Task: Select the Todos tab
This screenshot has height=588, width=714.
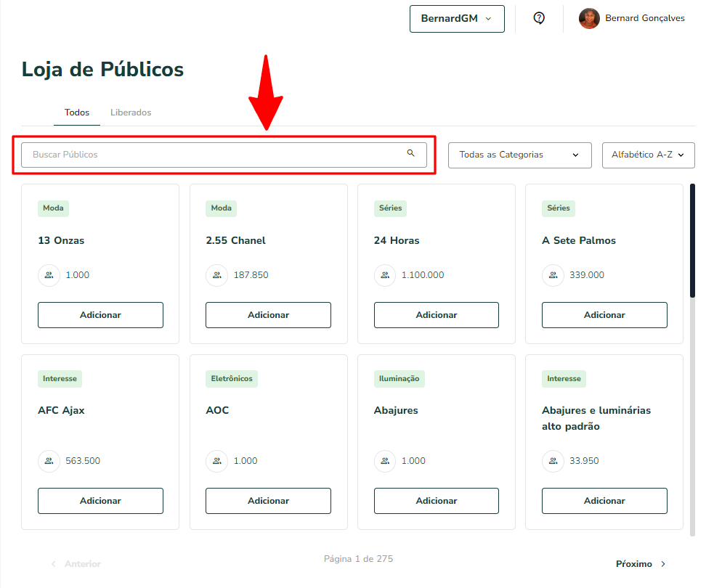Action: 77,113
